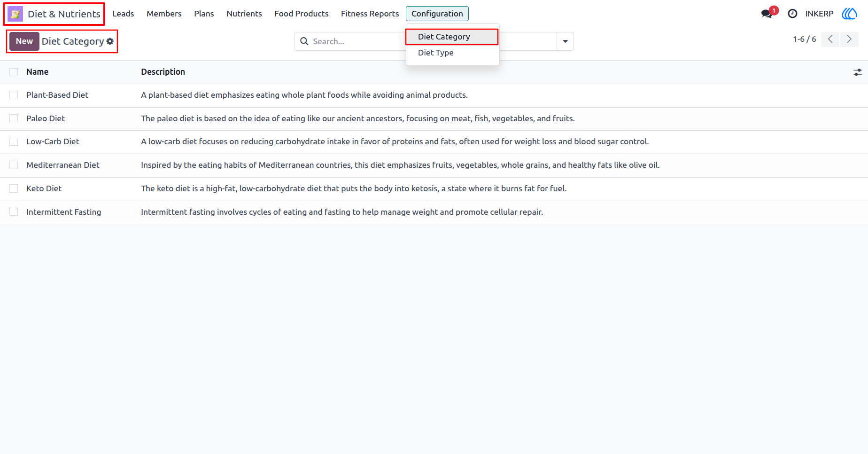Click the INKERP user name
This screenshot has height=454, width=868.
819,14
